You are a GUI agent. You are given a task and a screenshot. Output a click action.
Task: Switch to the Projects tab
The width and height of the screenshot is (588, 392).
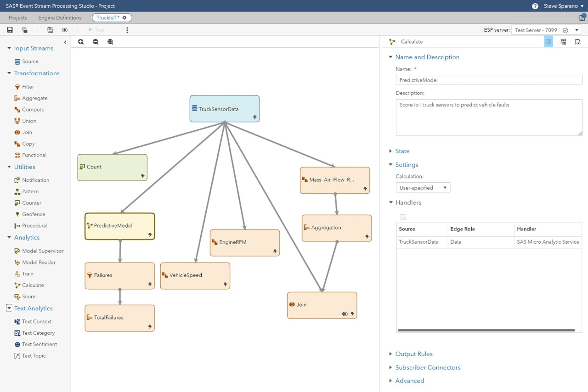(18, 18)
